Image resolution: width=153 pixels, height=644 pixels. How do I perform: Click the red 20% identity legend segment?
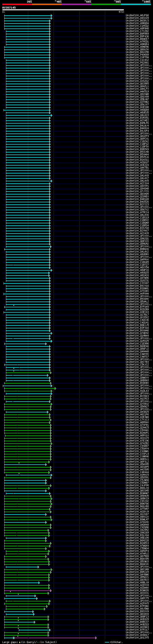17,4
